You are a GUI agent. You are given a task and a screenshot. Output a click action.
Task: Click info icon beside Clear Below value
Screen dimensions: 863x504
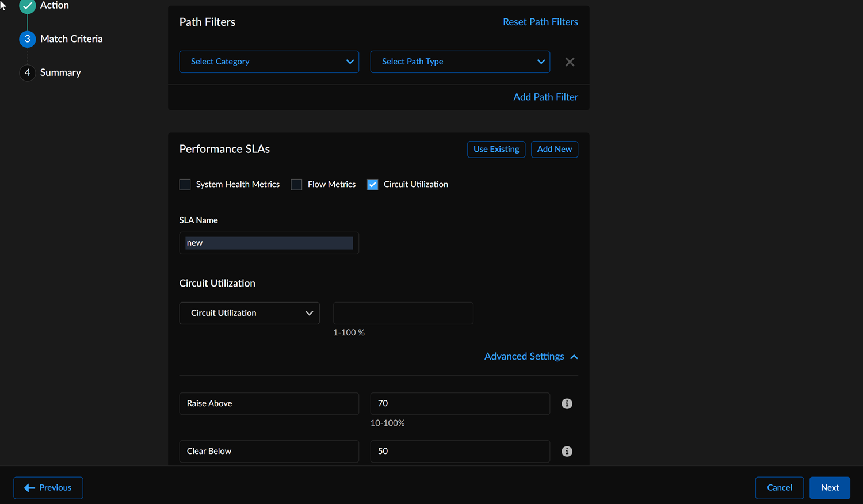click(x=567, y=452)
